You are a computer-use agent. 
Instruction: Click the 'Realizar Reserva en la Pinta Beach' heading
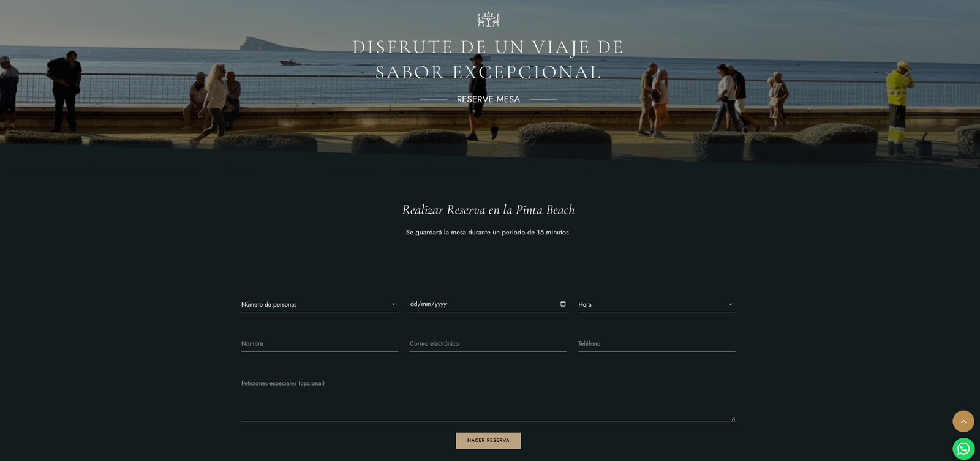pos(488,210)
